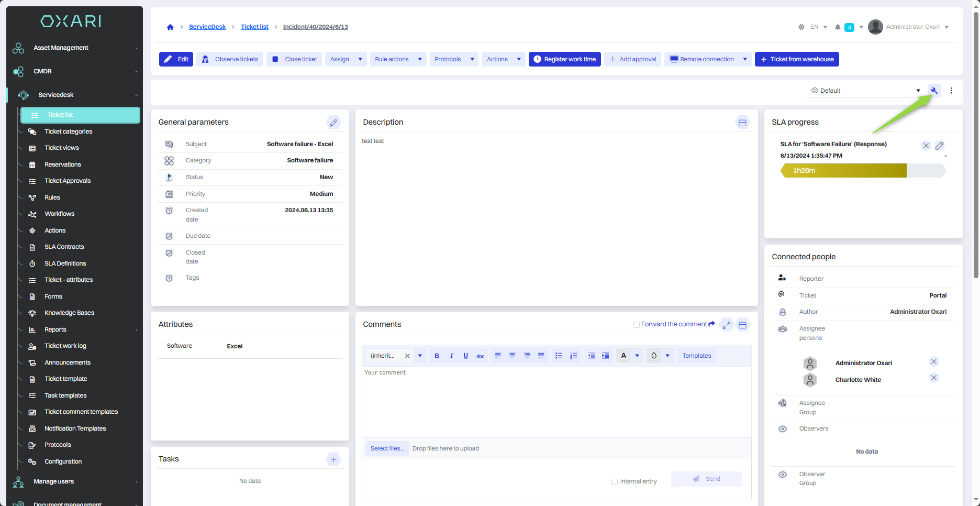The image size is (980, 506).
Task: Edit SLA with the pencil icon
Action: click(x=940, y=146)
